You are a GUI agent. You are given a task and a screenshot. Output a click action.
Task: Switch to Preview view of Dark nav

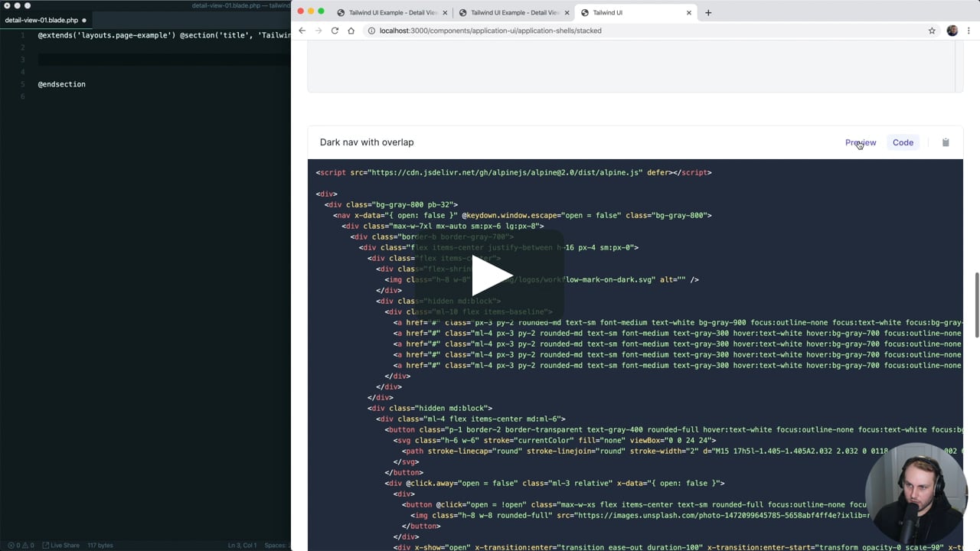(x=861, y=142)
